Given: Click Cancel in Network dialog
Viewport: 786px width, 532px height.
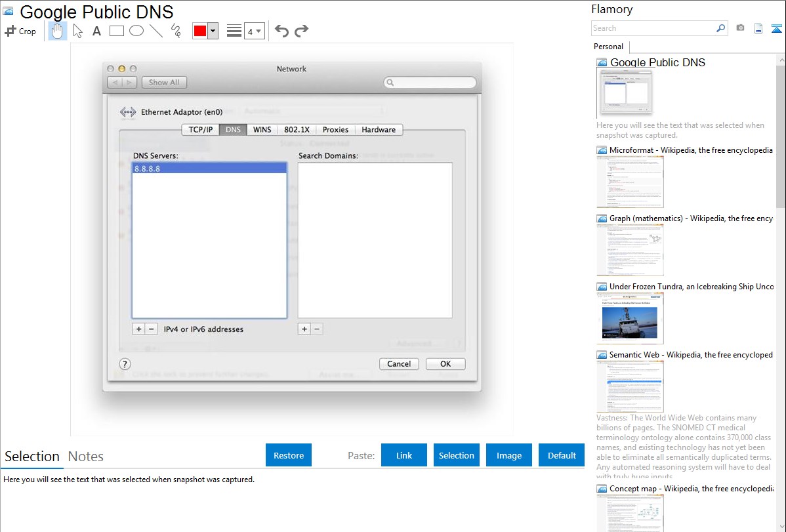Looking at the screenshot, I should point(399,364).
